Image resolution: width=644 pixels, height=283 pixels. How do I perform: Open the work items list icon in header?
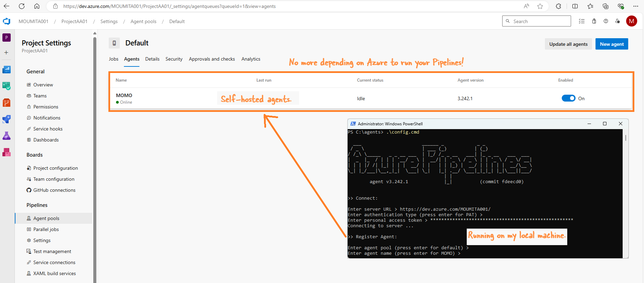pyautogui.click(x=582, y=21)
